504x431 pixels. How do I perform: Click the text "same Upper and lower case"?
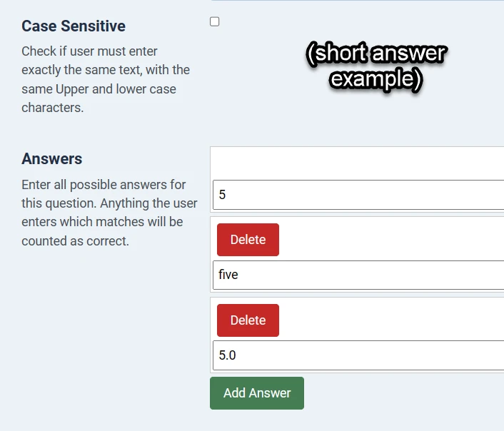click(x=99, y=89)
